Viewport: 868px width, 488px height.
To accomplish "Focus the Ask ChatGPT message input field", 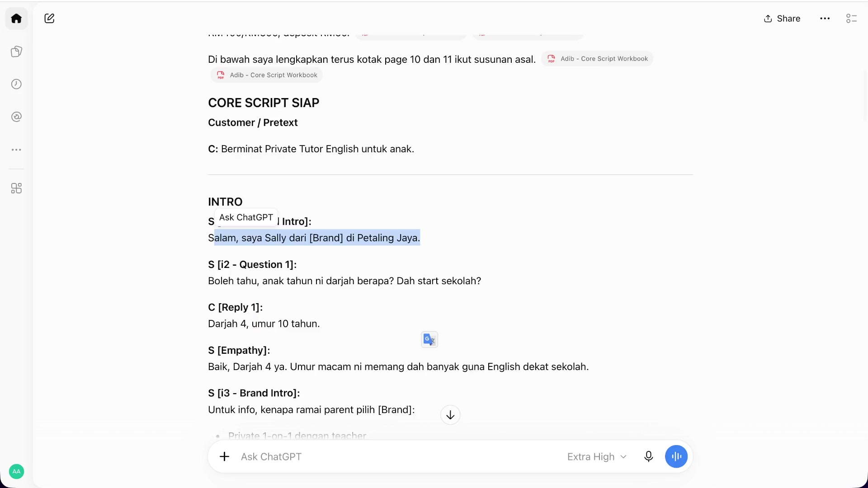I will tap(398, 457).
